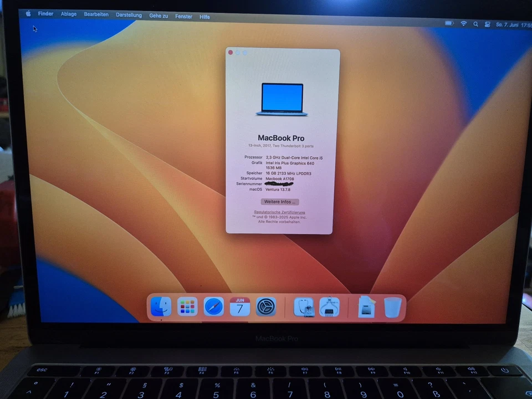Open the Finder menu
Viewport: 532px width, 399px height.
[45, 13]
